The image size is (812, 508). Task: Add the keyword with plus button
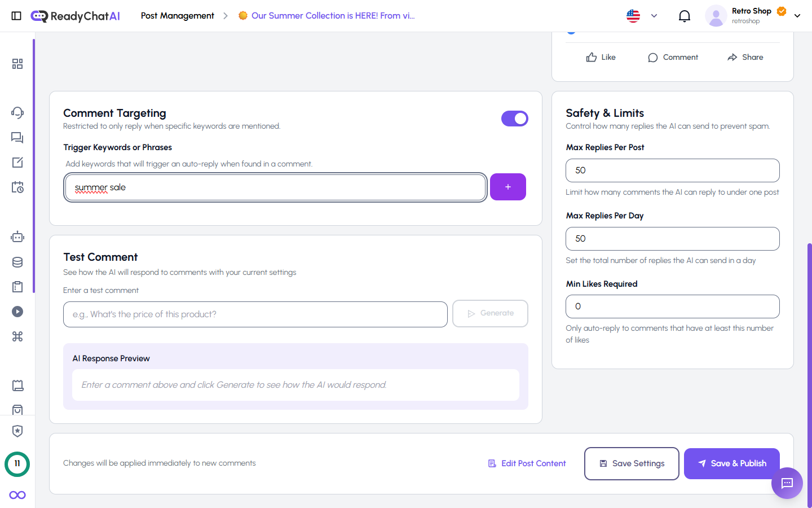coord(507,187)
